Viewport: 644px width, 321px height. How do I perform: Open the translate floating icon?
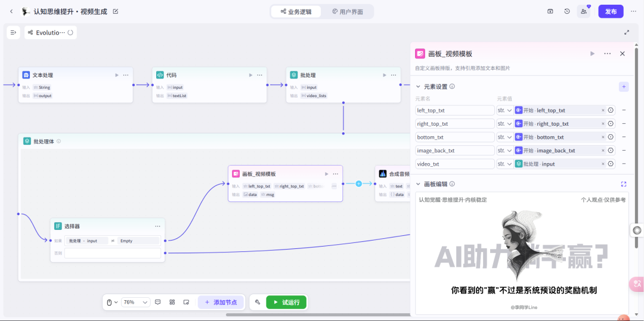[x=637, y=283]
